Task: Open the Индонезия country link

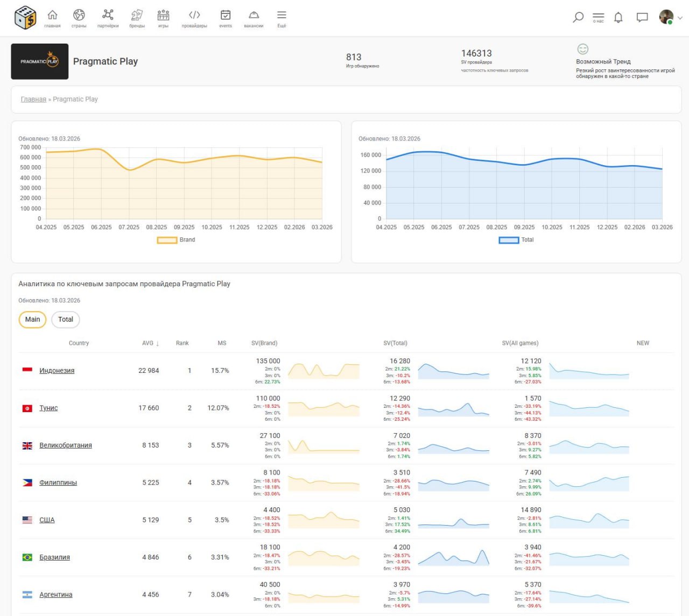Action: (57, 371)
